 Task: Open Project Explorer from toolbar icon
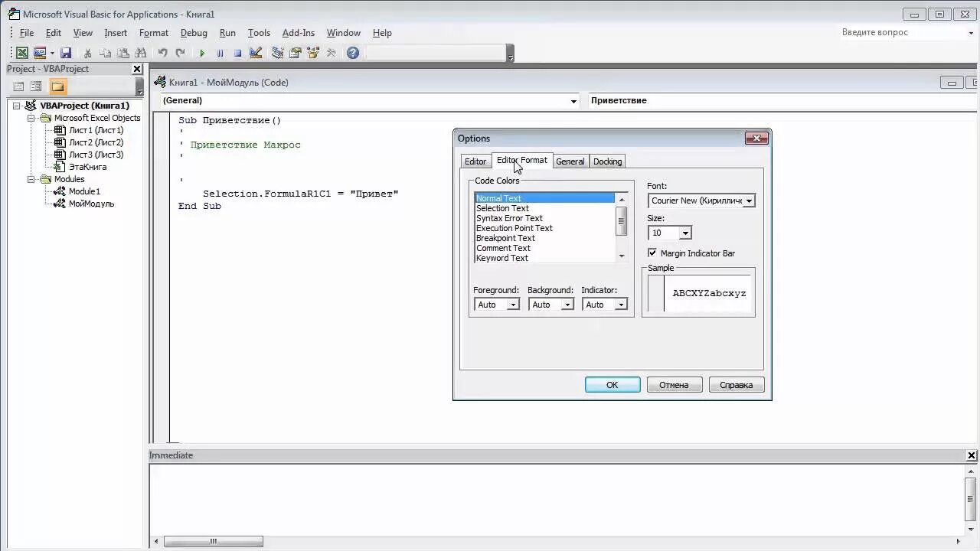(277, 53)
